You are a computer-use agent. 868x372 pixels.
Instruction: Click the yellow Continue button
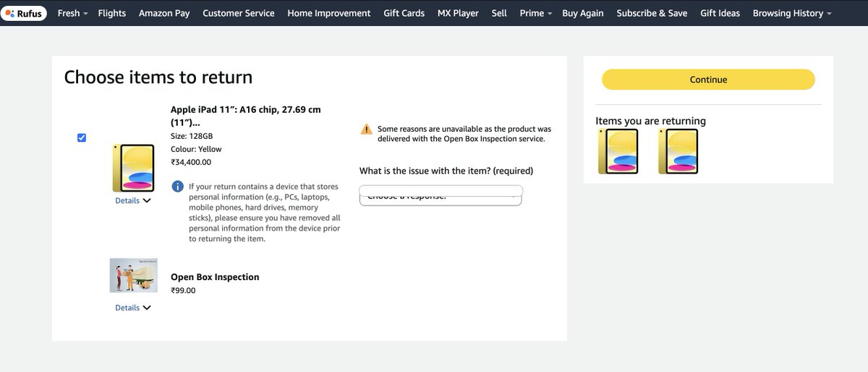point(708,80)
